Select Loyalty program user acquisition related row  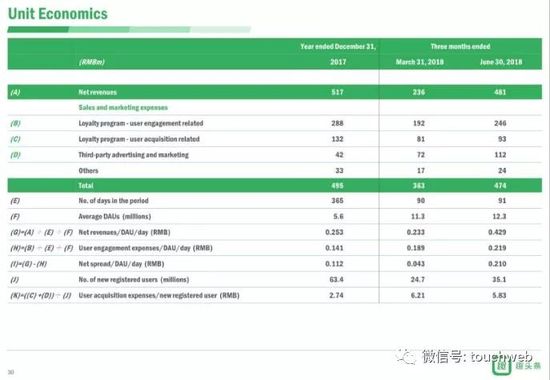(x=275, y=139)
